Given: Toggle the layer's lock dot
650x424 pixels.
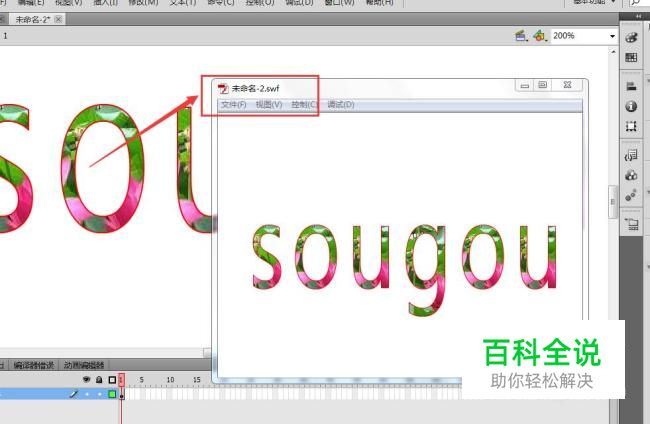Looking at the screenshot, I should [99, 394].
